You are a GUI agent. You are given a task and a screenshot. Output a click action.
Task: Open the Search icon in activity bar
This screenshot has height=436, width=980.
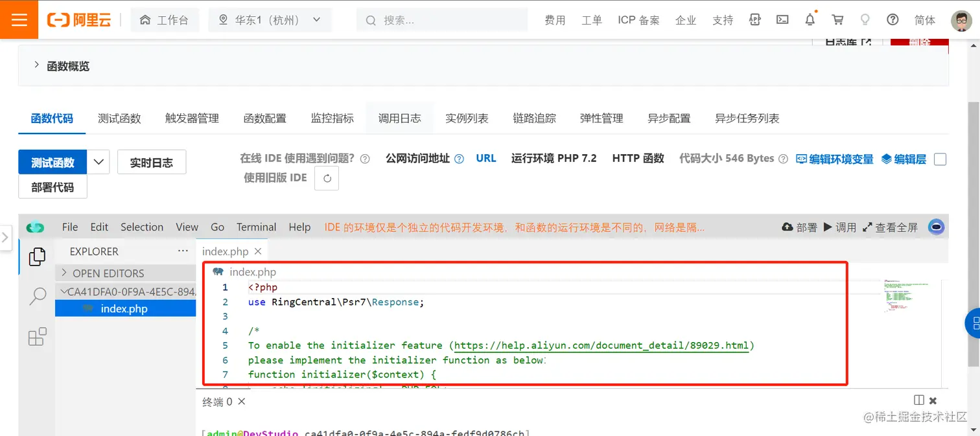38,297
